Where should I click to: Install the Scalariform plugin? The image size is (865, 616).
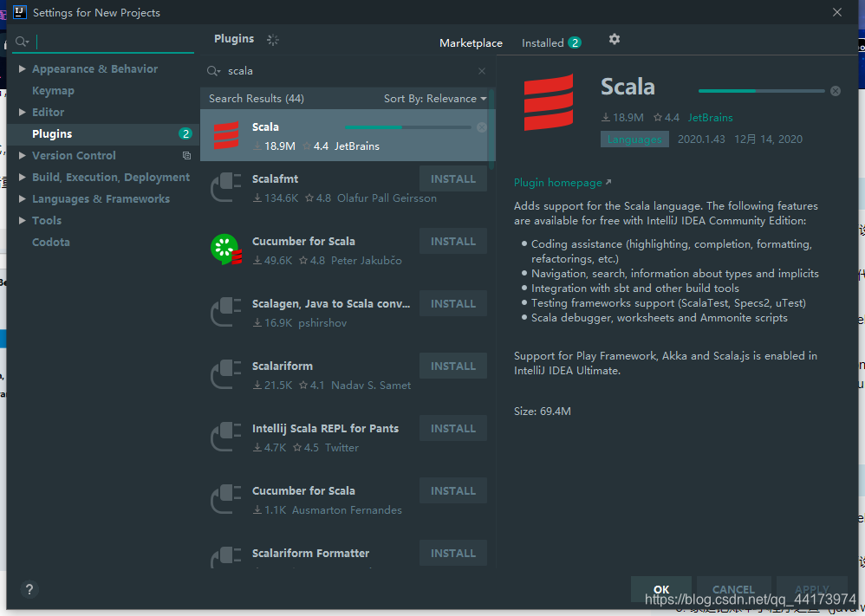(x=453, y=366)
